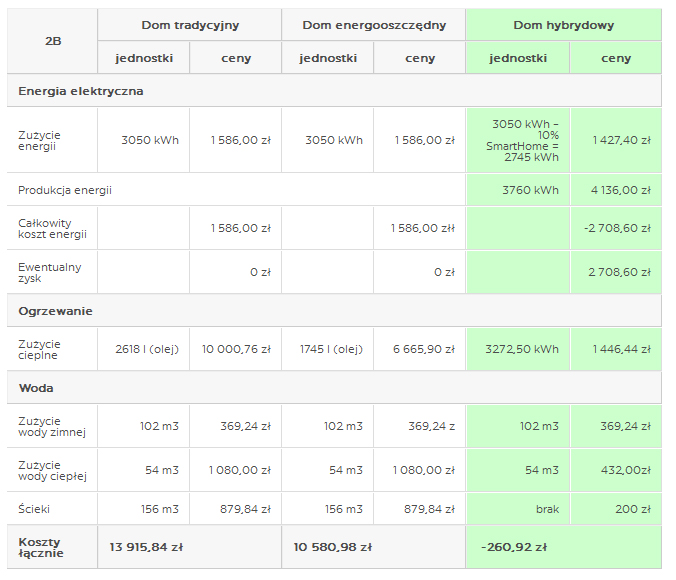Select the "3272,50 kWh" hybrid heating cell
Viewport: 676px width, 580px height.
517,349
